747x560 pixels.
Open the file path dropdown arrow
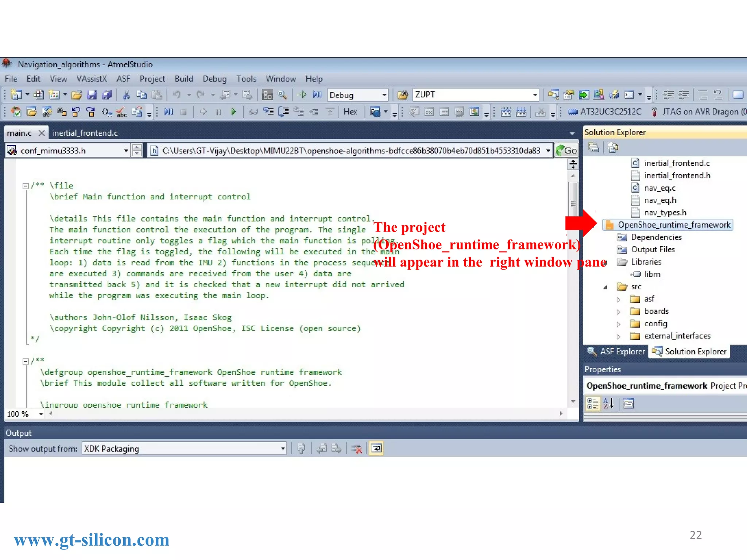(548, 151)
